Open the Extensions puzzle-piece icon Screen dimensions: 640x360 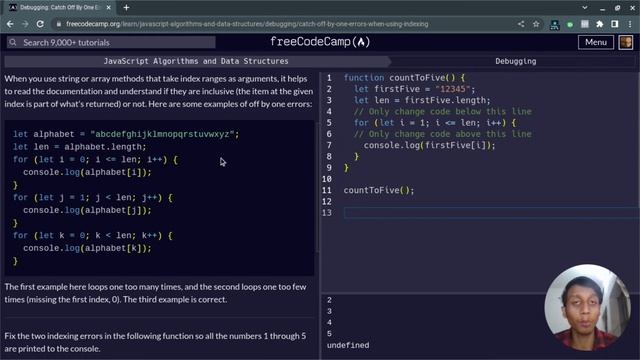[x=600, y=24]
